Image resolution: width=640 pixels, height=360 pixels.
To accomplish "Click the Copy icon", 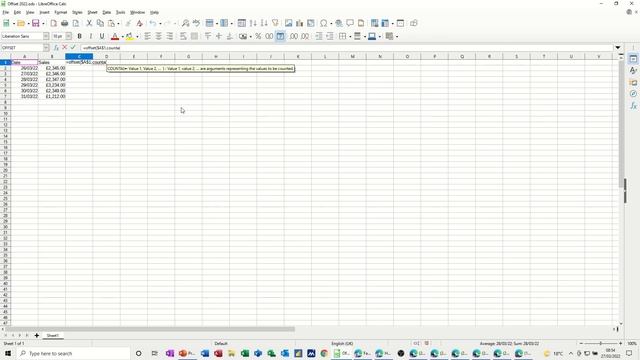I will pos(100,23).
